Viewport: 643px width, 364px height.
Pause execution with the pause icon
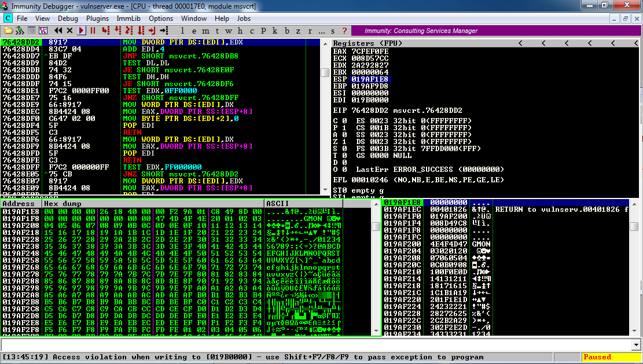pyautogui.click(x=93, y=30)
